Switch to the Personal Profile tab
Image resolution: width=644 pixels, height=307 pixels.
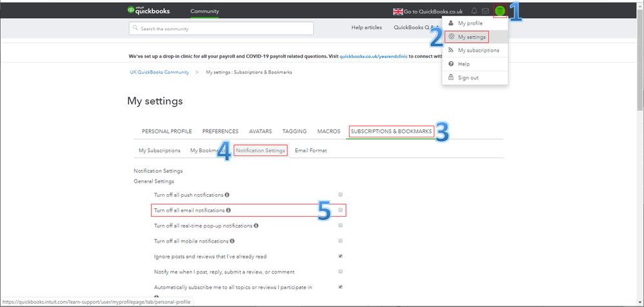166,132
